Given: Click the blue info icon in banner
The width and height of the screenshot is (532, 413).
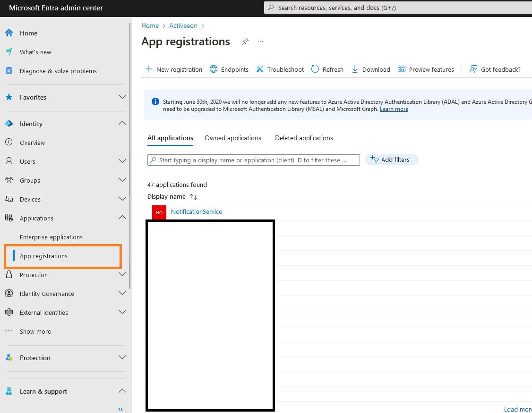Looking at the screenshot, I should point(155,101).
